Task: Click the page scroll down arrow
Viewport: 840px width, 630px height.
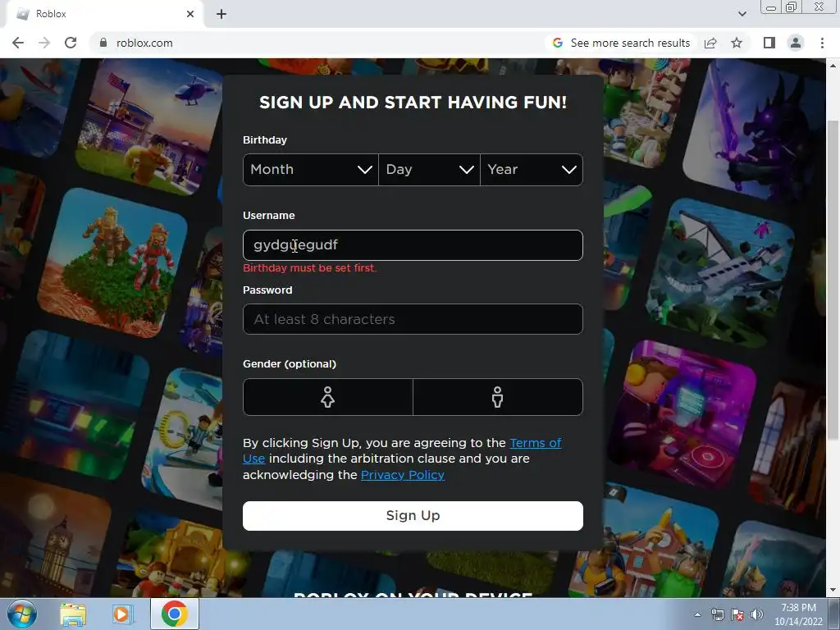Action: coord(833,590)
